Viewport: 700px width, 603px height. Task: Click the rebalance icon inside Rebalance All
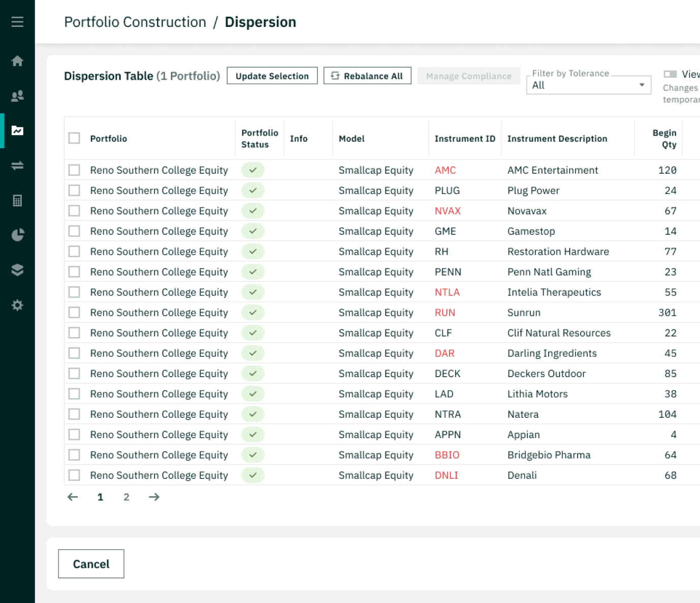[335, 75]
